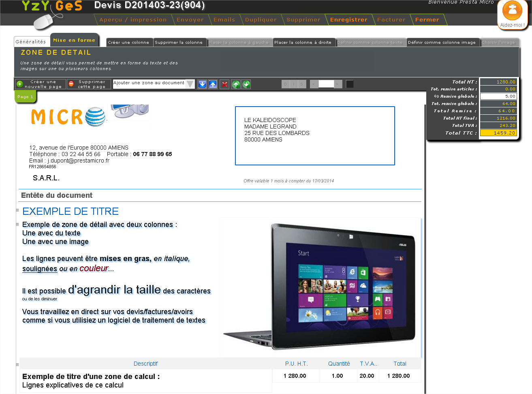Select the Mise en forme tab
Image resolution: width=532 pixels, height=394 pixels.
pyautogui.click(x=74, y=40)
